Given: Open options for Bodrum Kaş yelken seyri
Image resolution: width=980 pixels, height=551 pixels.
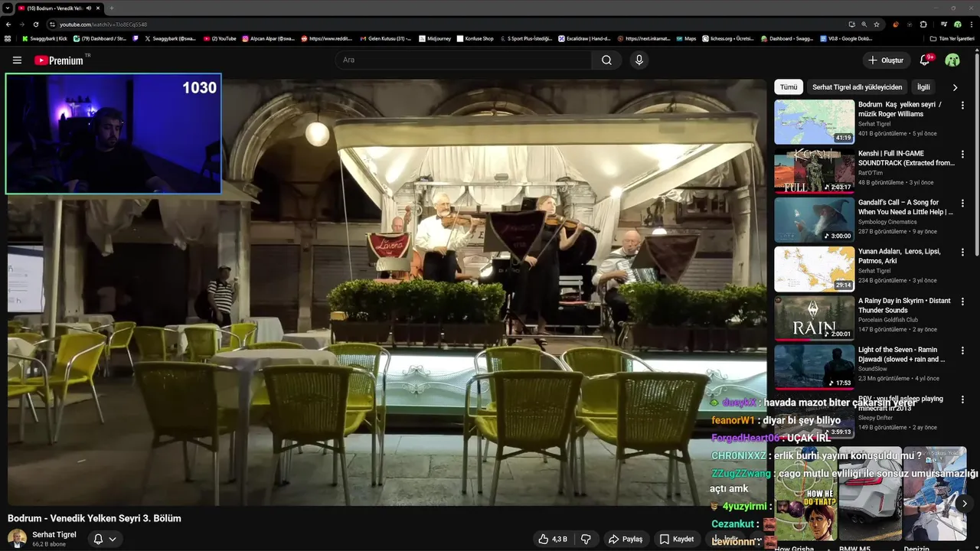Looking at the screenshot, I should click(x=963, y=105).
